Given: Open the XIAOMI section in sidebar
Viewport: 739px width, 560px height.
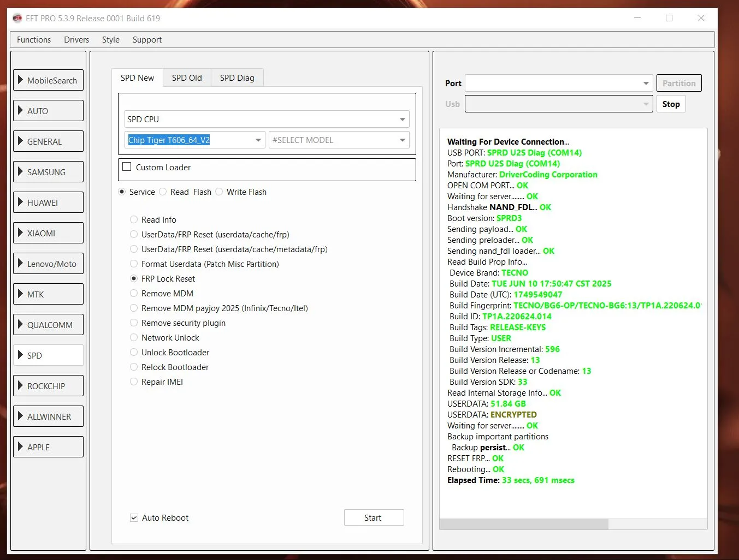Looking at the screenshot, I should [48, 233].
